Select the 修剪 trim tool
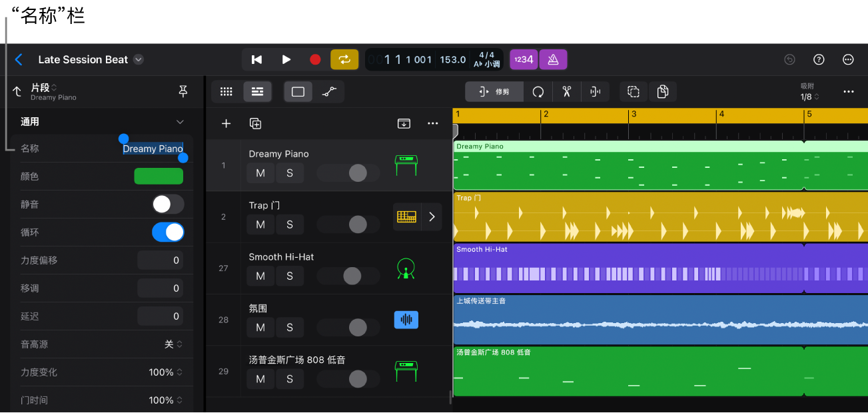The width and height of the screenshot is (868, 413). [x=494, y=92]
